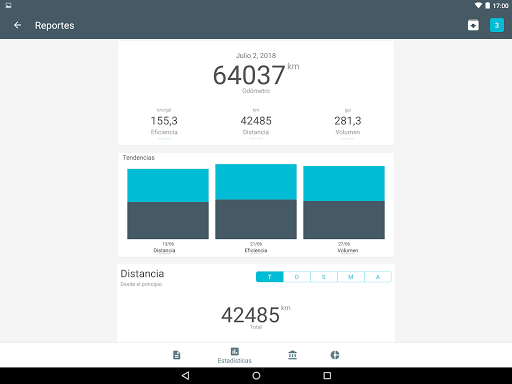Screen dimensions: 512x384
Task: Click the Julio 2, 2018 date
Action: point(256,55)
